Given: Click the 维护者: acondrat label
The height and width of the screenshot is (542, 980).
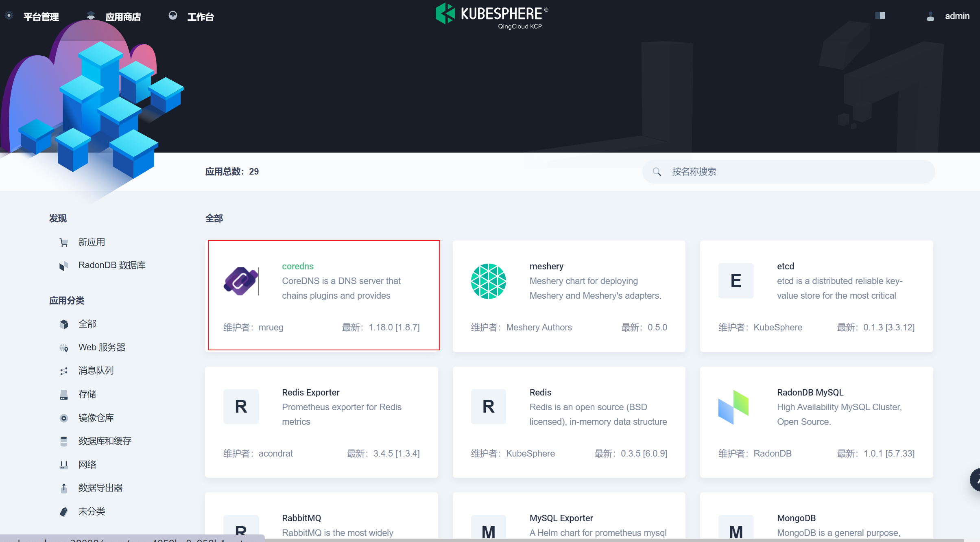Looking at the screenshot, I should point(258,453).
